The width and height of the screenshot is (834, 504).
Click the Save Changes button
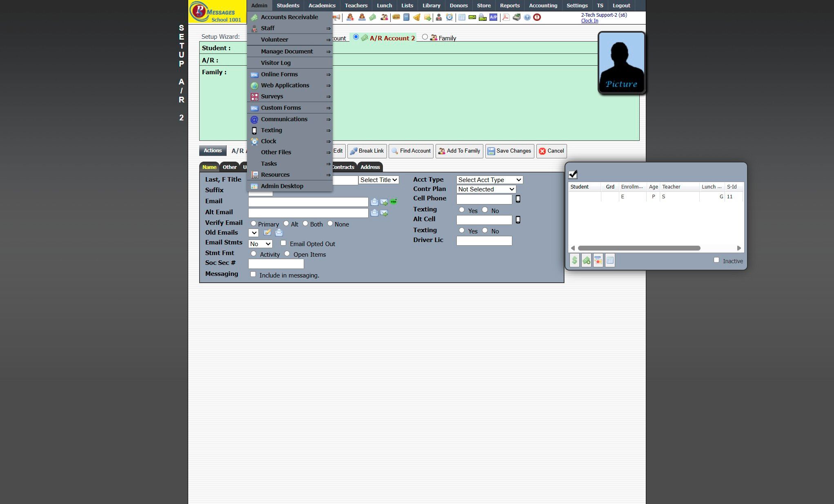(x=509, y=151)
